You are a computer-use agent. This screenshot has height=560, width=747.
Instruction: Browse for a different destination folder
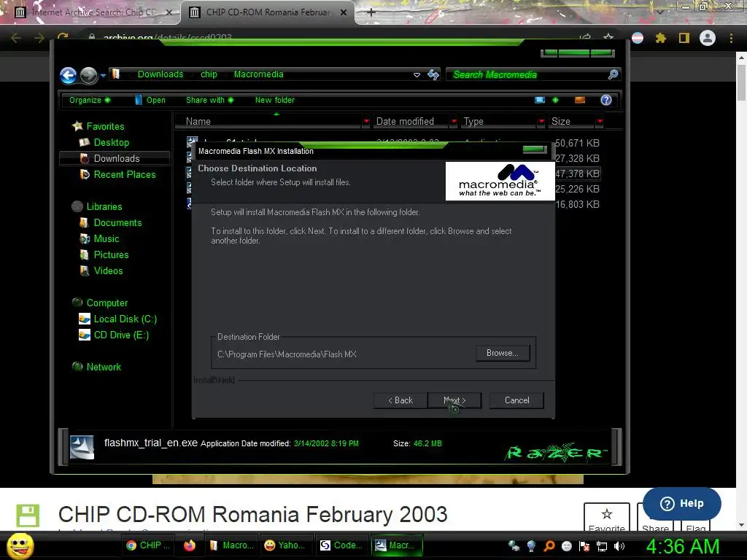click(503, 353)
